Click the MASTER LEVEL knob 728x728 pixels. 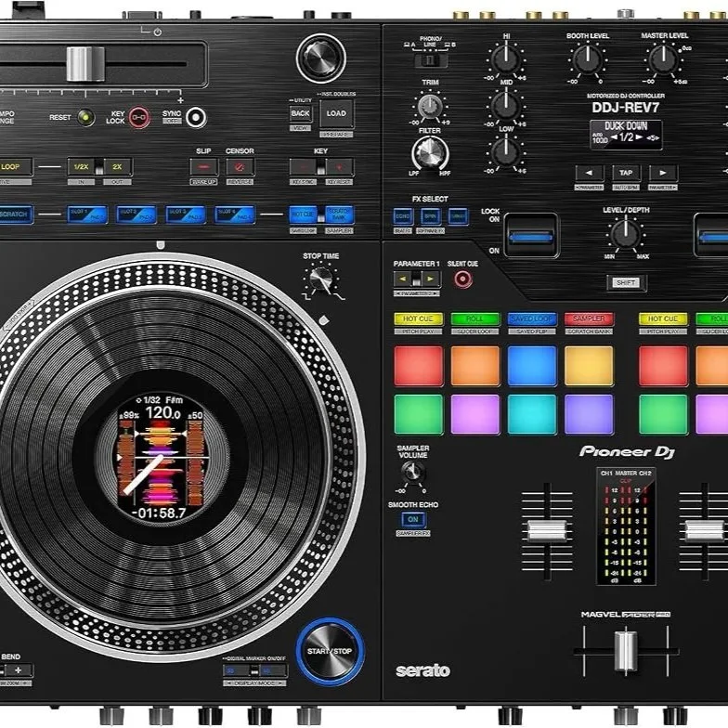663,59
